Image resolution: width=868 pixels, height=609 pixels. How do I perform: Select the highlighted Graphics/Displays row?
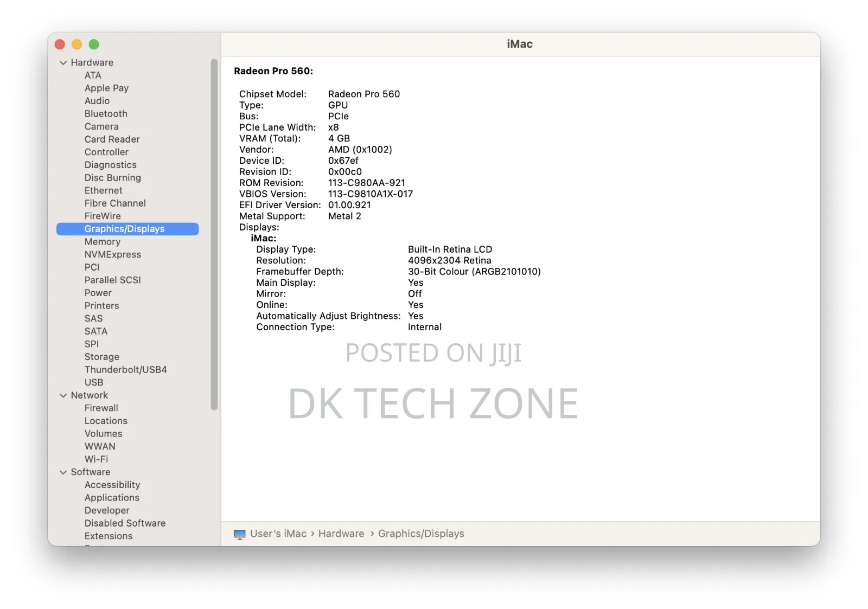click(x=127, y=229)
